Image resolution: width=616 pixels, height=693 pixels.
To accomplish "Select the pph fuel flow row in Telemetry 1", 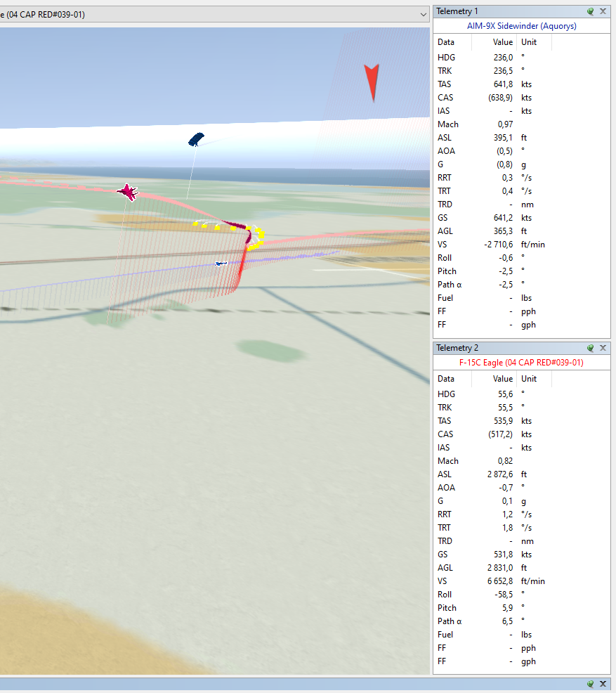I will coord(521,311).
